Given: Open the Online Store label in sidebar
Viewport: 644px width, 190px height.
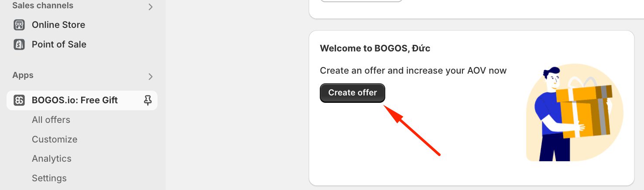Looking at the screenshot, I should coord(58,25).
